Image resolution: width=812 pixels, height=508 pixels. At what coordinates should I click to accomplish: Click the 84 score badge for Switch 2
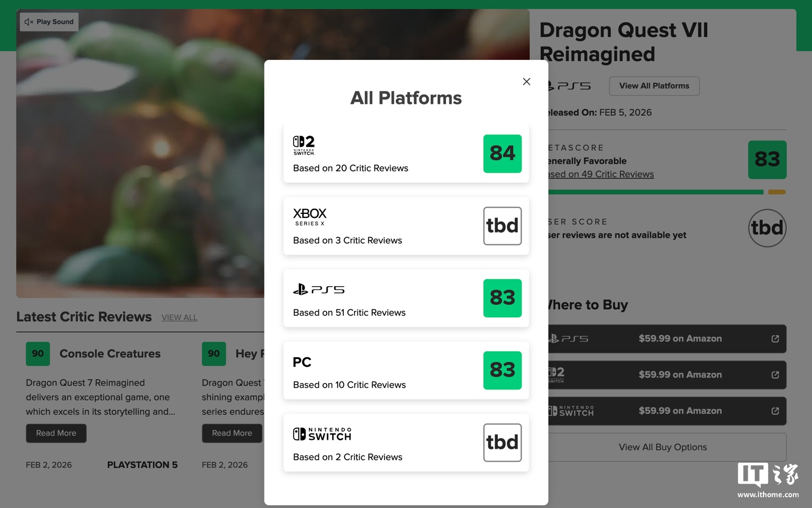pyautogui.click(x=502, y=154)
